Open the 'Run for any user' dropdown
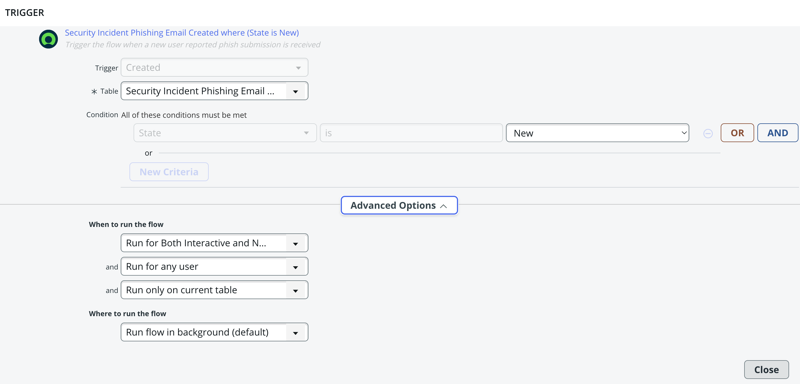The image size is (800, 384). (214, 267)
